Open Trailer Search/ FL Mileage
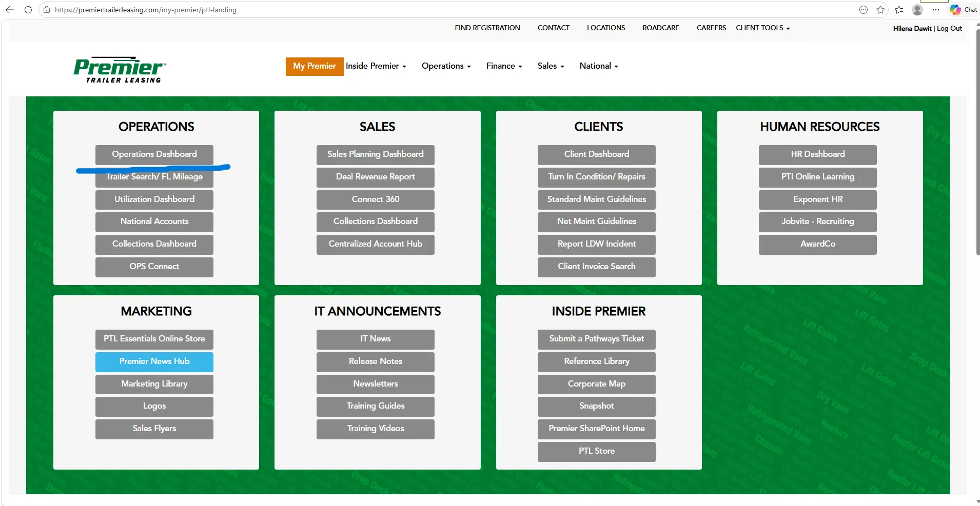Viewport: 980px width, 506px height. (x=154, y=177)
